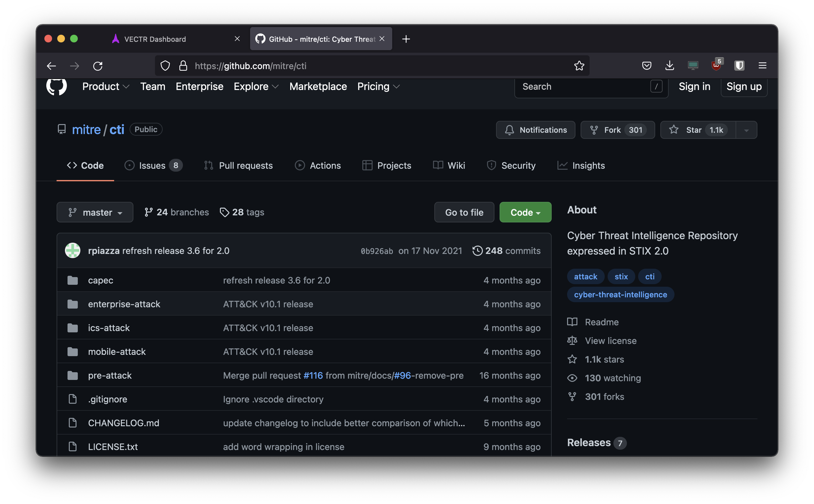
Task: Bookmark this page with star icon
Action: 579,66
